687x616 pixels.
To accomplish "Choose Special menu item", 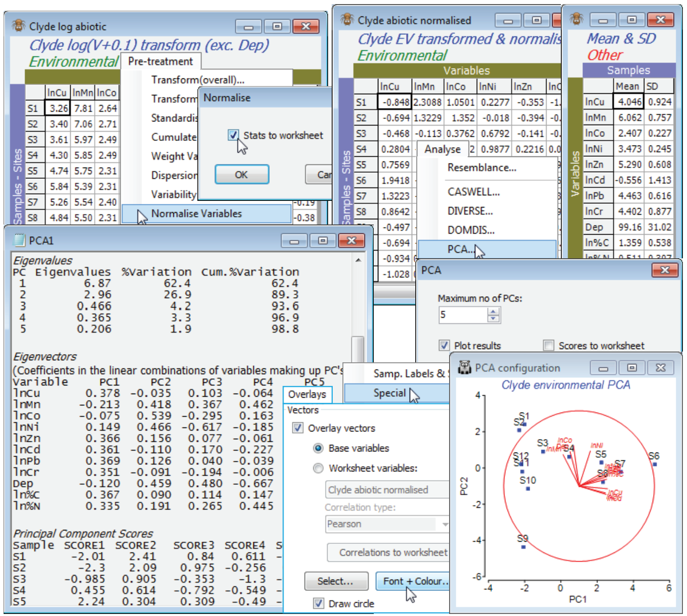I will tap(397, 393).
